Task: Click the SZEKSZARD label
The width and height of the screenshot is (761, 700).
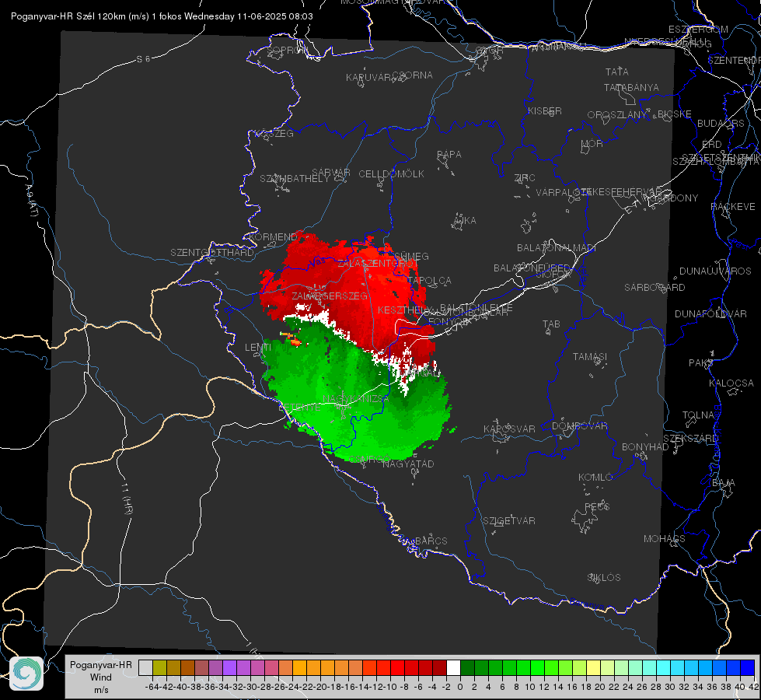Action: pos(690,438)
